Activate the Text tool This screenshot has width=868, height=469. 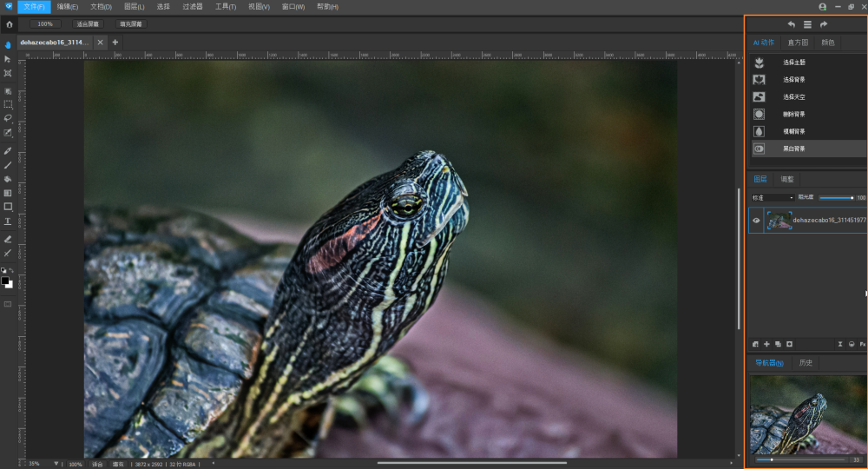coord(8,221)
